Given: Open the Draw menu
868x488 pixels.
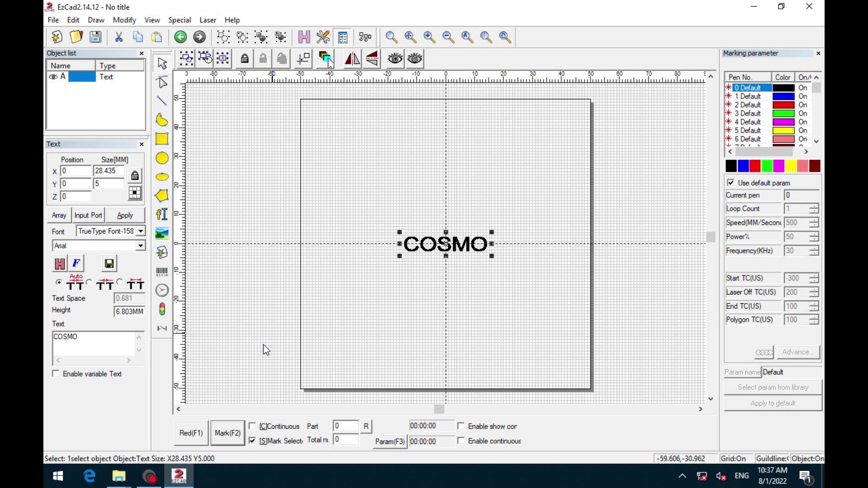Looking at the screenshot, I should click(96, 20).
